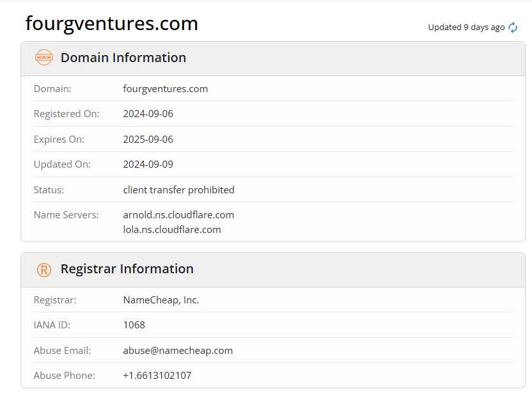Screen dimensions: 532x416
Task: Click the arnold.ns.cloudflare.com name server
Action: (179, 215)
